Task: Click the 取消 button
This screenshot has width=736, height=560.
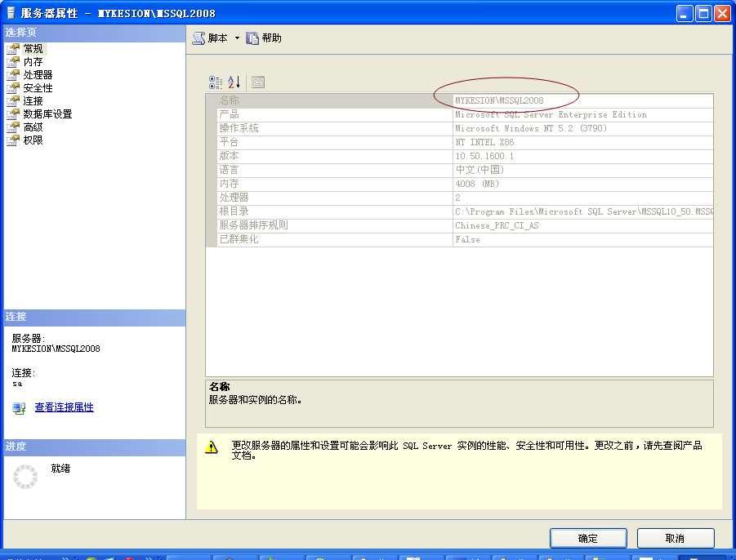Action: click(676, 538)
